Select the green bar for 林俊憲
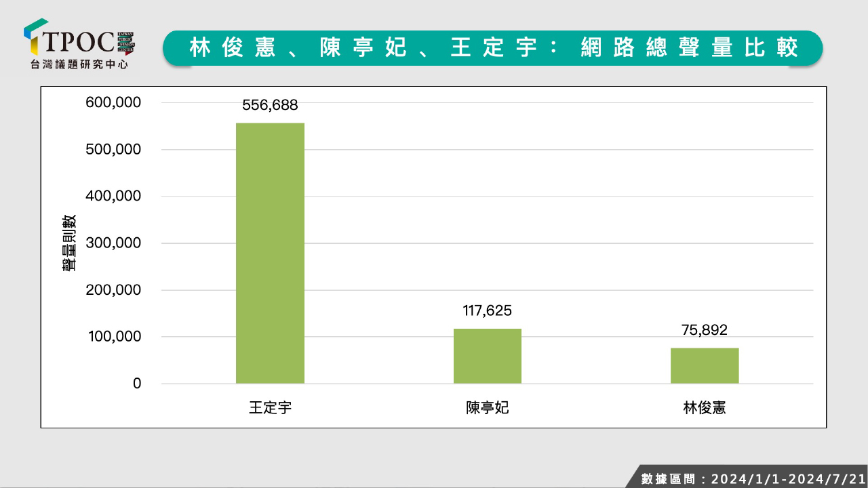The height and width of the screenshot is (488, 868). [x=704, y=365]
